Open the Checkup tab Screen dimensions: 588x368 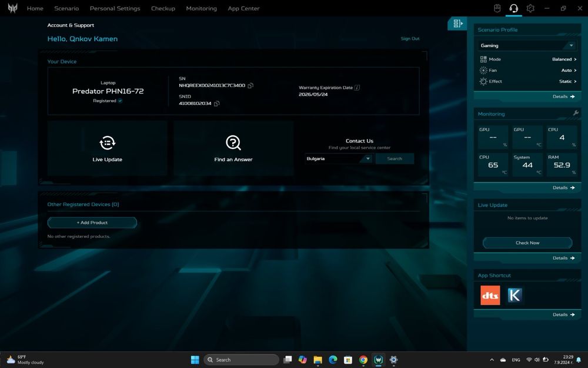pyautogui.click(x=163, y=8)
